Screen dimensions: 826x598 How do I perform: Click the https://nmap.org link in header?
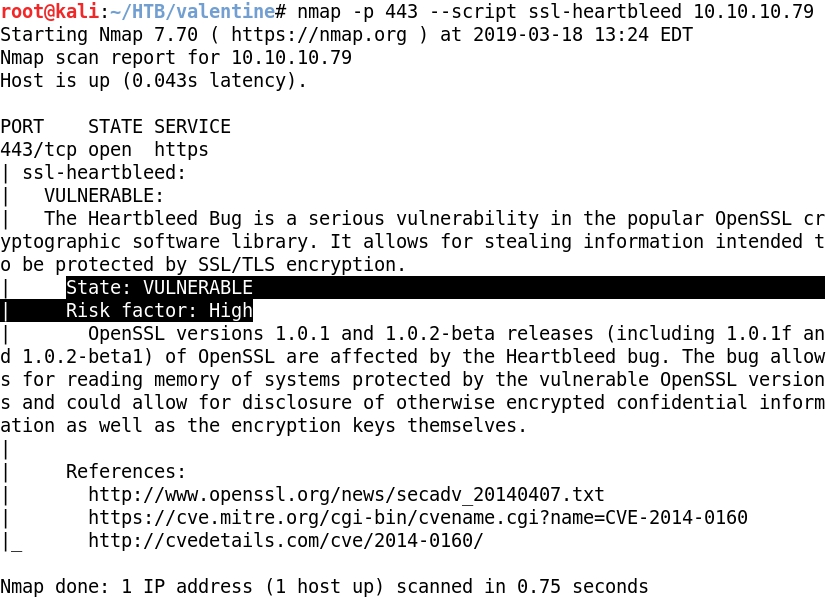[319, 35]
